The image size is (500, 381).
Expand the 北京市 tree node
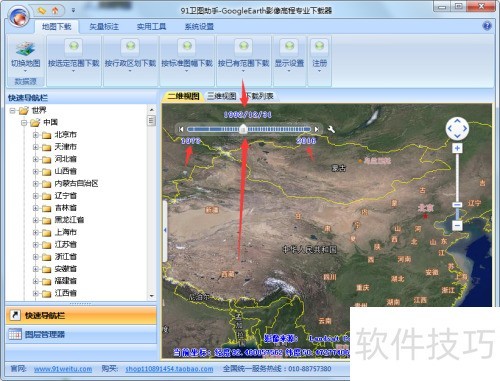[x=36, y=135]
